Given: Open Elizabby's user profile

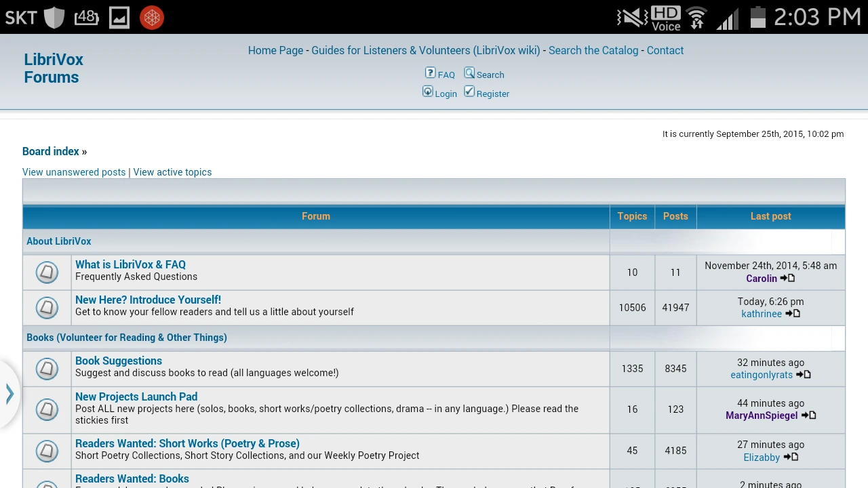Looking at the screenshot, I should (x=762, y=457).
